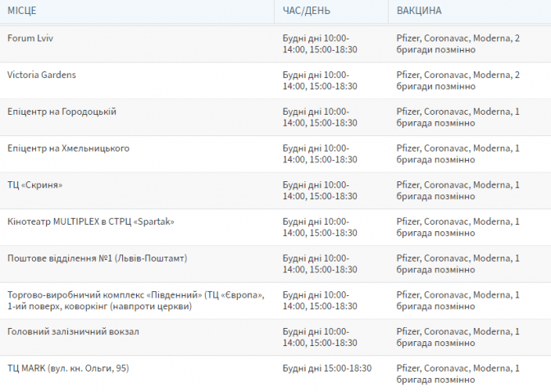This screenshot has height=392, width=551.
Task: Click the schedule cell for ТЦ «Скриня»
Action: 320,190
